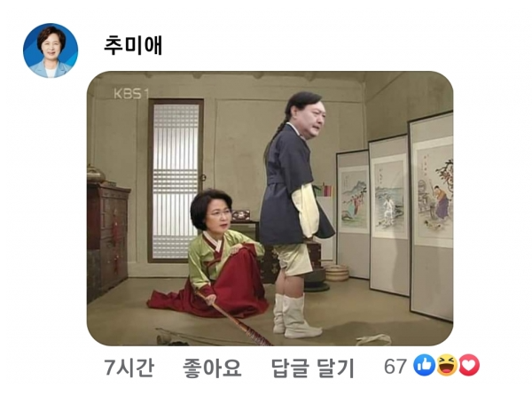Click the standing man in the dark jacket
Screen dimensions: 532x403
click(294, 213)
